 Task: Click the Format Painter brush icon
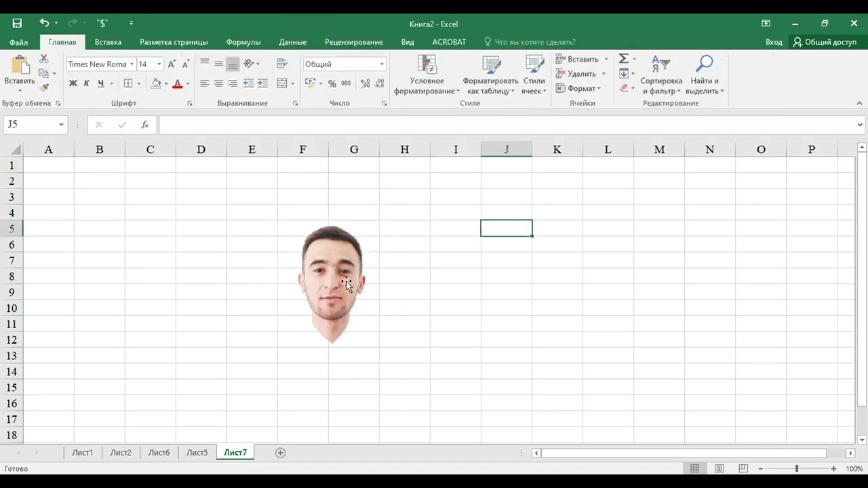(44, 87)
